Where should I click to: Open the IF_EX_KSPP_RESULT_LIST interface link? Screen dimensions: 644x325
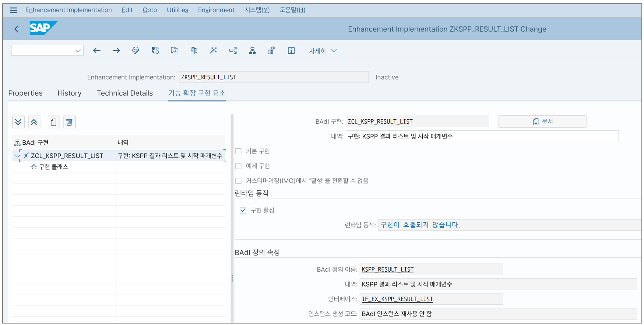click(397, 299)
